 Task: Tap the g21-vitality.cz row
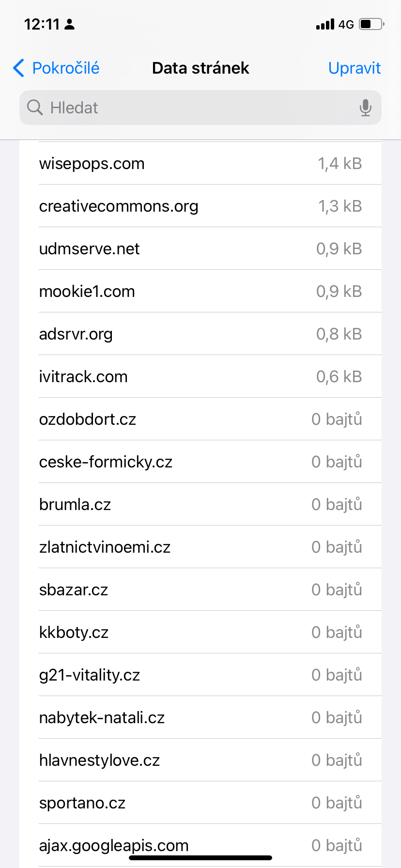200,675
